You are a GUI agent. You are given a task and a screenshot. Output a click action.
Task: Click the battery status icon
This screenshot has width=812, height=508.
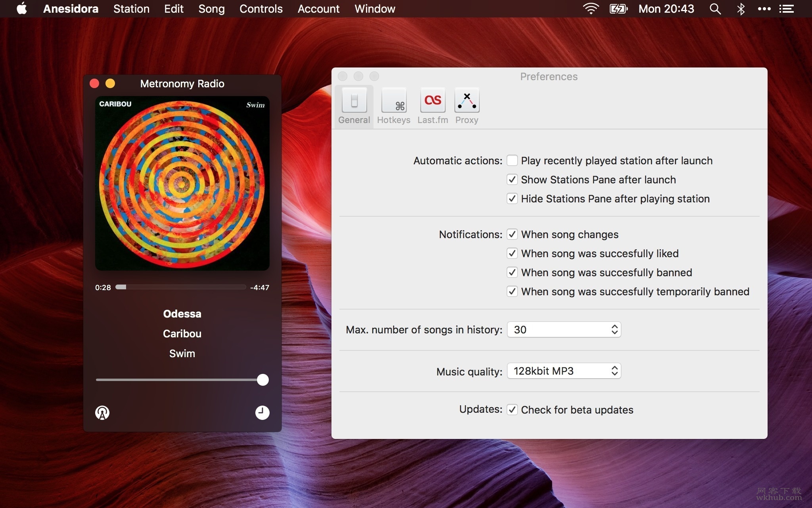pos(619,9)
